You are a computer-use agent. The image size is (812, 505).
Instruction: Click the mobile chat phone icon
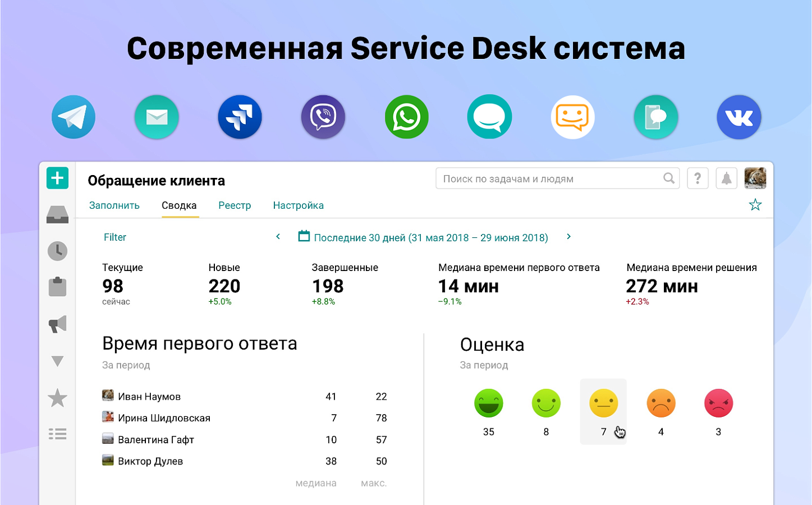pos(656,117)
